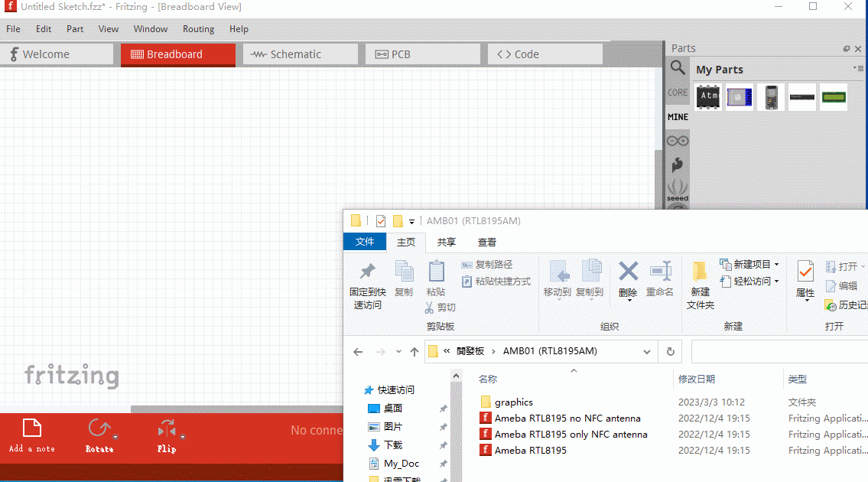Undock the Parts panel
This screenshot has width=868, height=482.
tap(847, 49)
